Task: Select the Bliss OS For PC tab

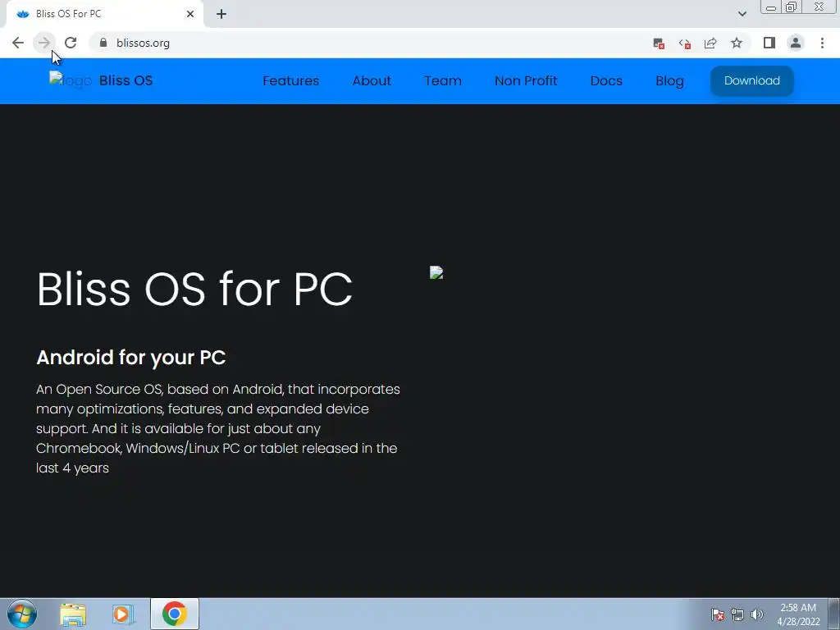Action: (104, 14)
